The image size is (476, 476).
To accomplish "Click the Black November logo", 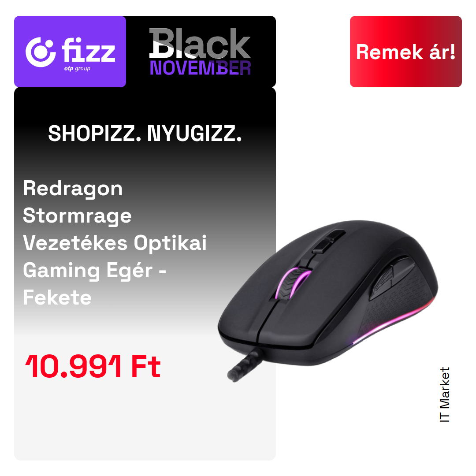I will [200, 52].
